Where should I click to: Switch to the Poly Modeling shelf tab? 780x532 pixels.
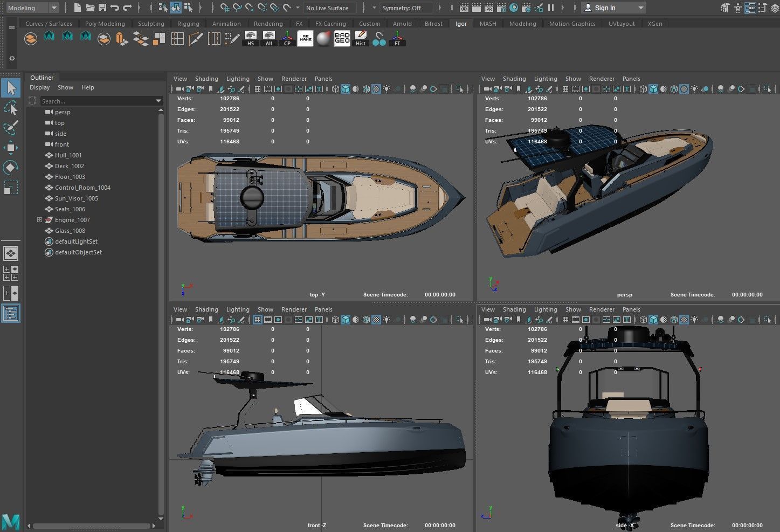(105, 24)
